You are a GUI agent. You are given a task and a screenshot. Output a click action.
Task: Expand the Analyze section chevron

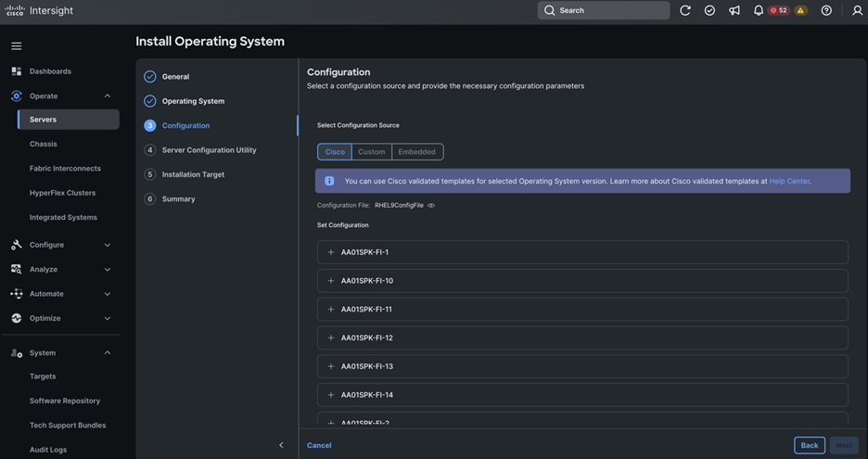[x=108, y=269]
